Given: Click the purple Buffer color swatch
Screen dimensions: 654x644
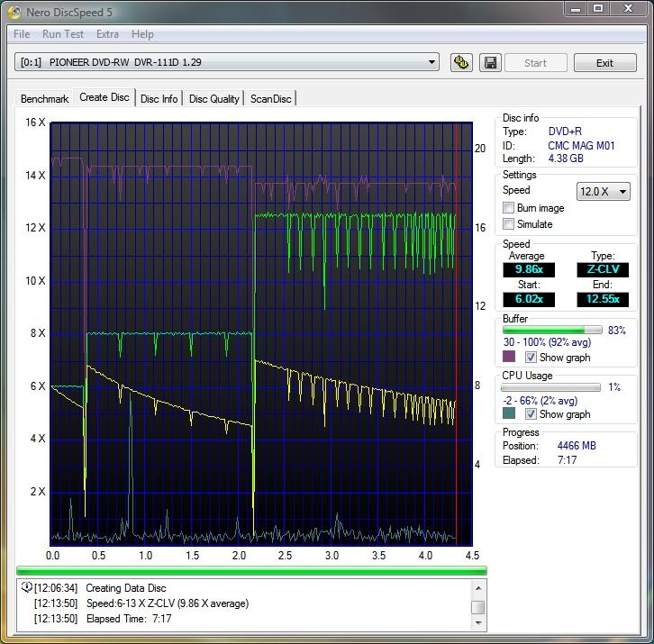Looking at the screenshot, I should coord(509,357).
